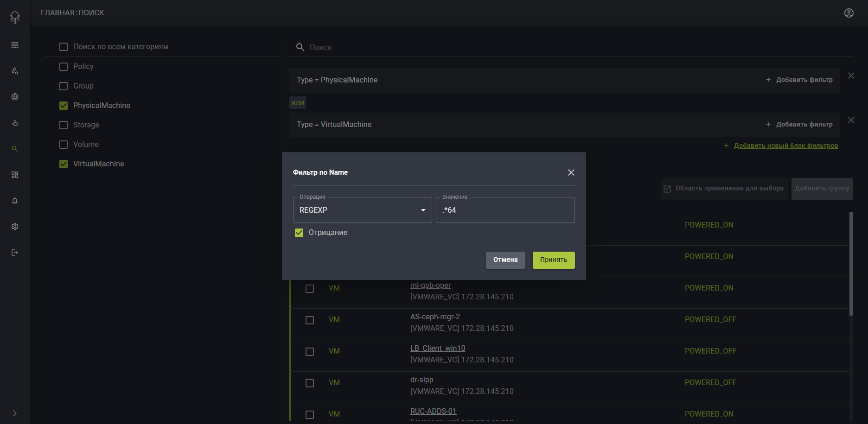This screenshot has width=868, height=424.
Task: Click the Type = VirtualMachine filter text
Action: (334, 125)
